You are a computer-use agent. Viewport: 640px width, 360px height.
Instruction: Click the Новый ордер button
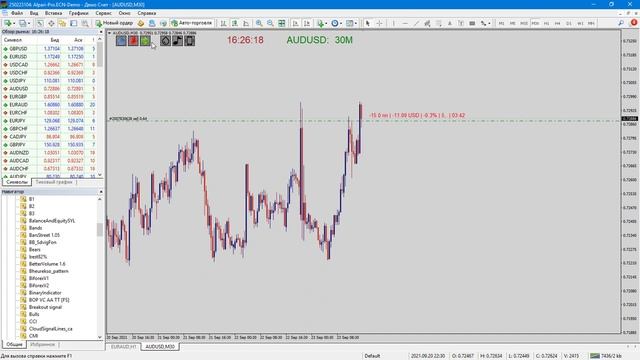[115, 23]
